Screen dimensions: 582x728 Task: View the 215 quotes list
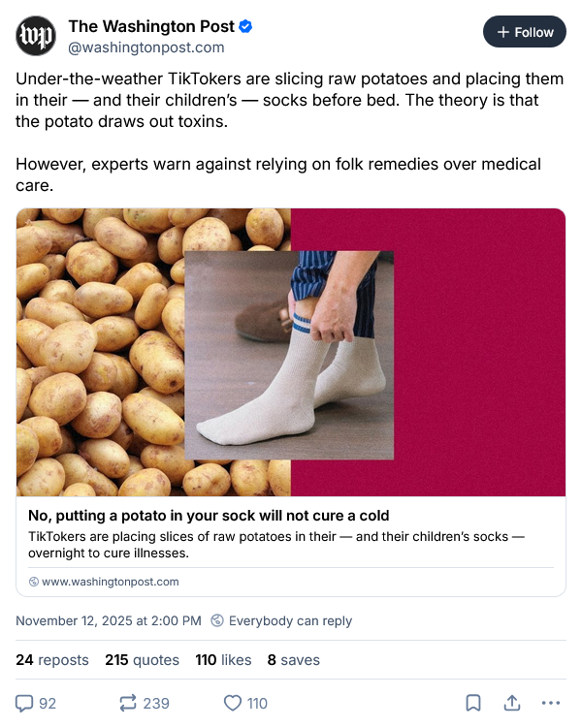(x=142, y=660)
